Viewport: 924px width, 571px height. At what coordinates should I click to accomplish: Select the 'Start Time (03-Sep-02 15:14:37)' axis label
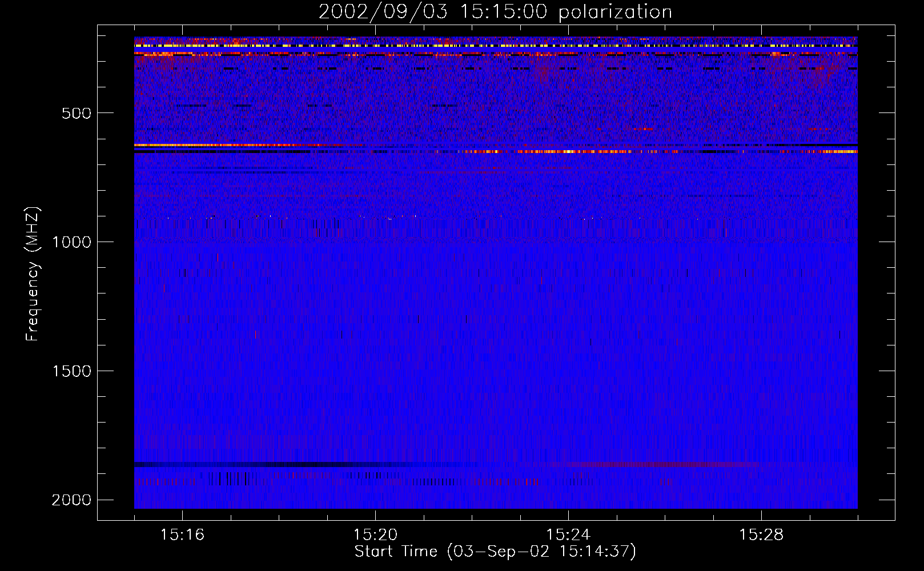[495, 552]
